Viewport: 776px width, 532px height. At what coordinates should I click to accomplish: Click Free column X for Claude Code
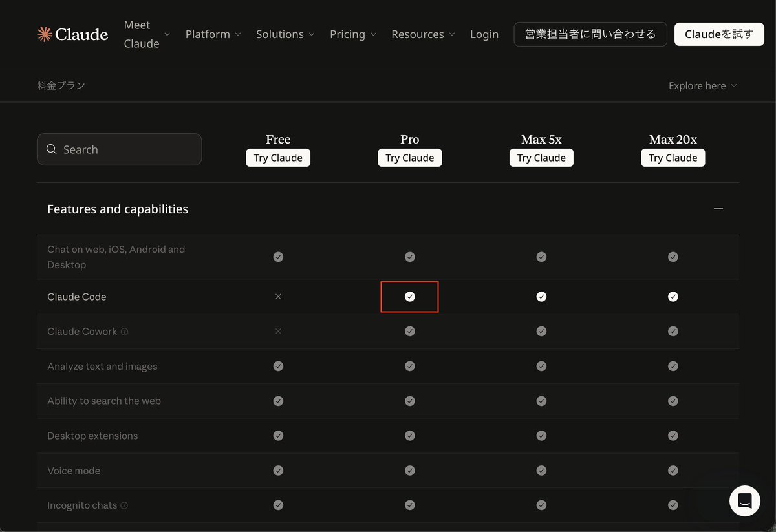point(278,297)
